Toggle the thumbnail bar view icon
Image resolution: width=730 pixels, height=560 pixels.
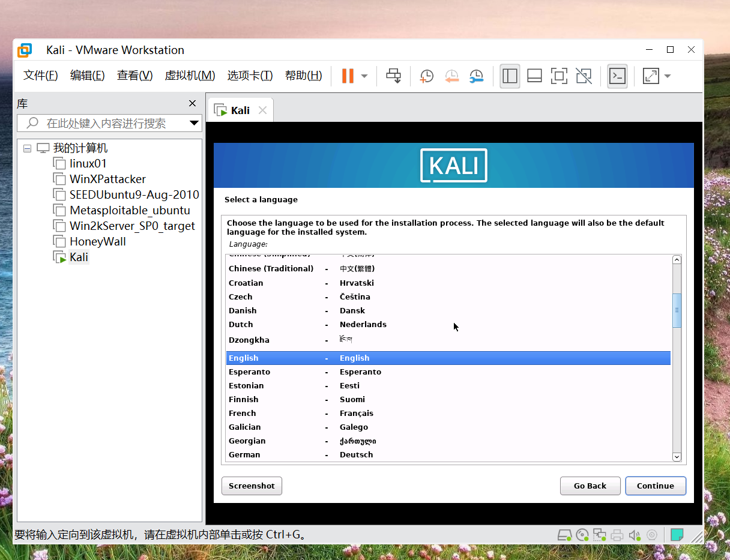pyautogui.click(x=535, y=76)
